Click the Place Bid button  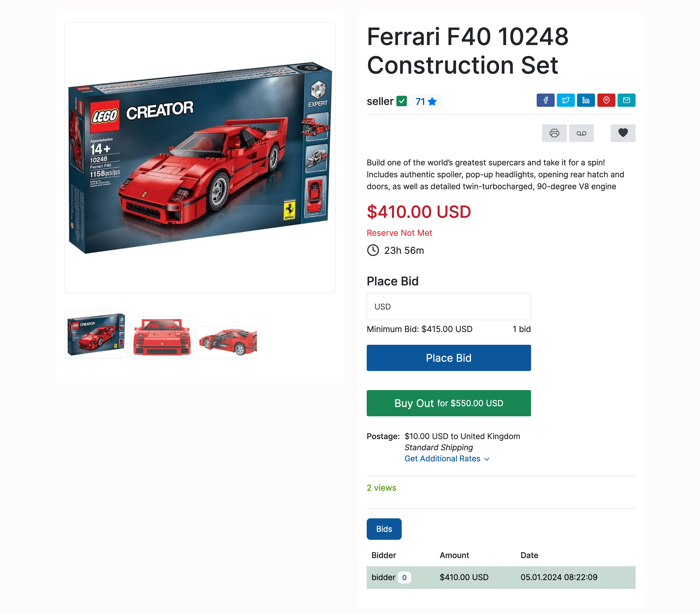point(449,358)
